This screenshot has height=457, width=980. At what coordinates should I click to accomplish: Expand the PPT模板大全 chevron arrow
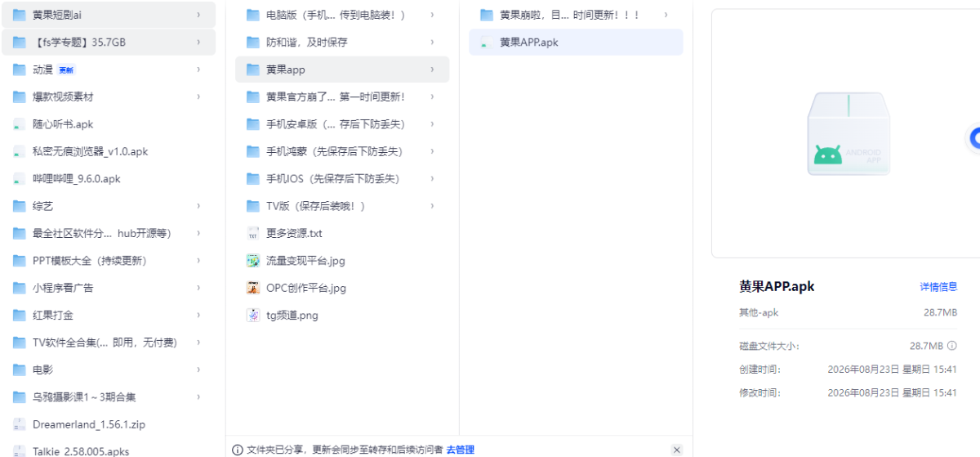tap(198, 261)
